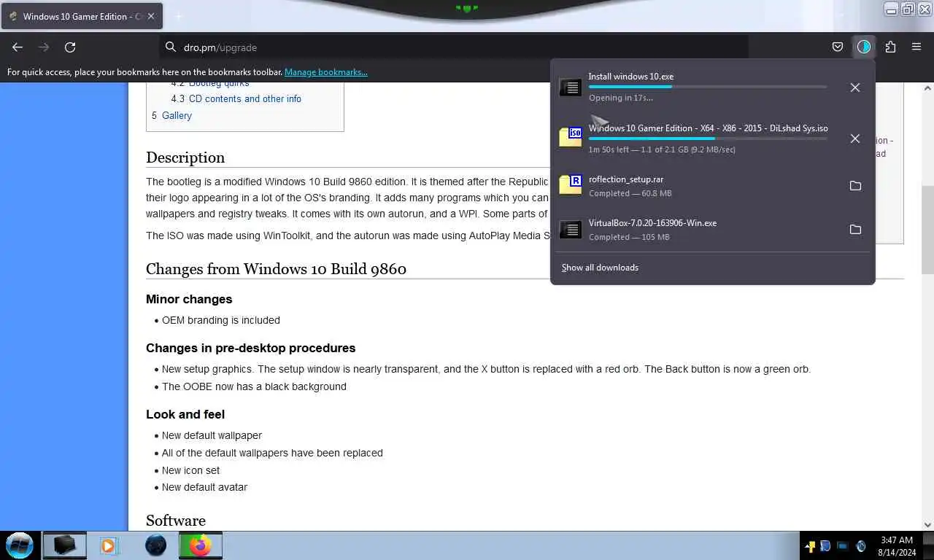Open the Manage bookmarks link
The width and height of the screenshot is (934, 560).
coord(325,72)
